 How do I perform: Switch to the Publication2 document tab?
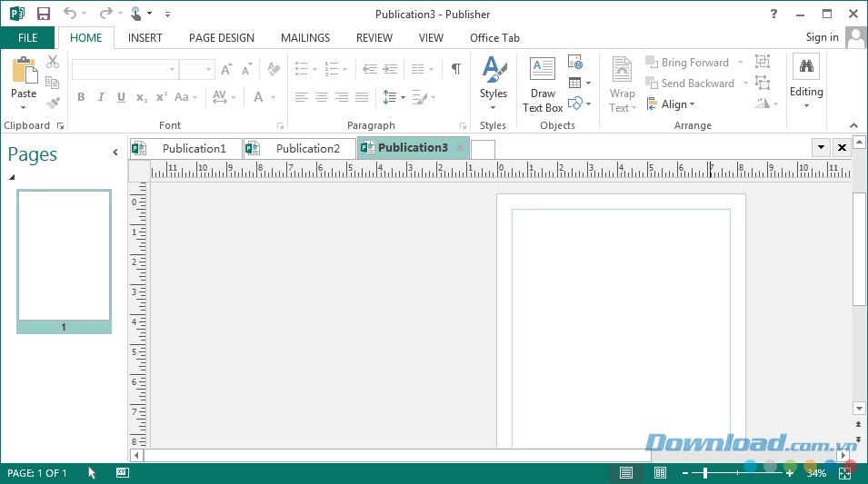tap(300, 148)
